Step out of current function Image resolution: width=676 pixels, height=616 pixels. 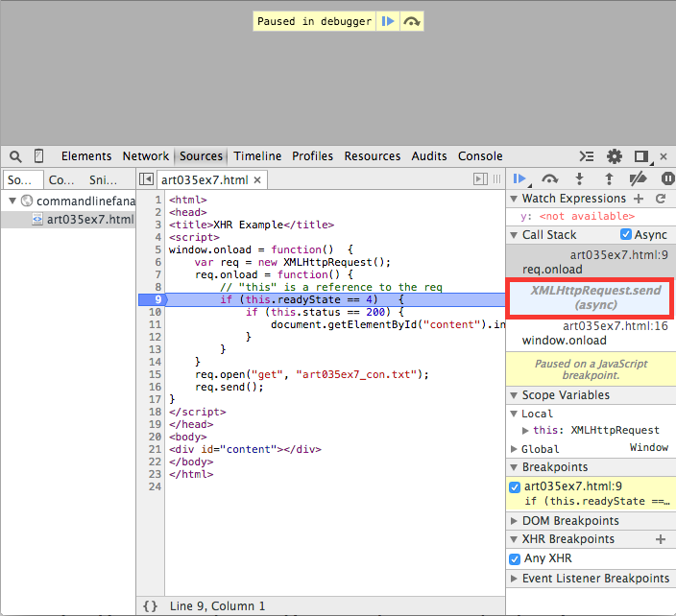[609, 178]
